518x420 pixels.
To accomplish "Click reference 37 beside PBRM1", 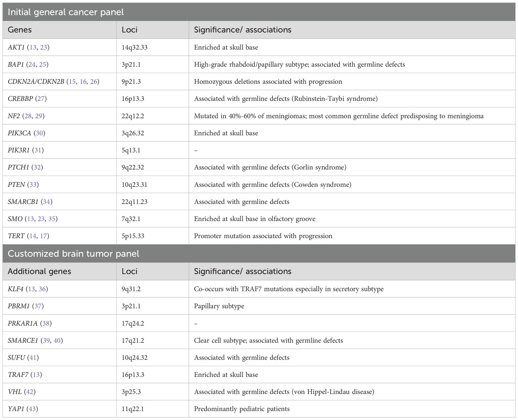I will 38,306.
